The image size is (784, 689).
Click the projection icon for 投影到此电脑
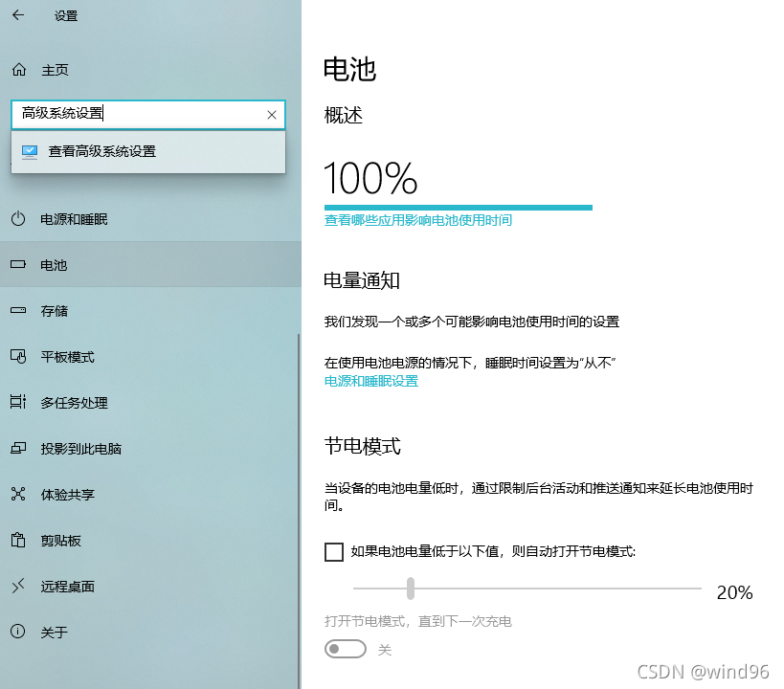point(18,448)
